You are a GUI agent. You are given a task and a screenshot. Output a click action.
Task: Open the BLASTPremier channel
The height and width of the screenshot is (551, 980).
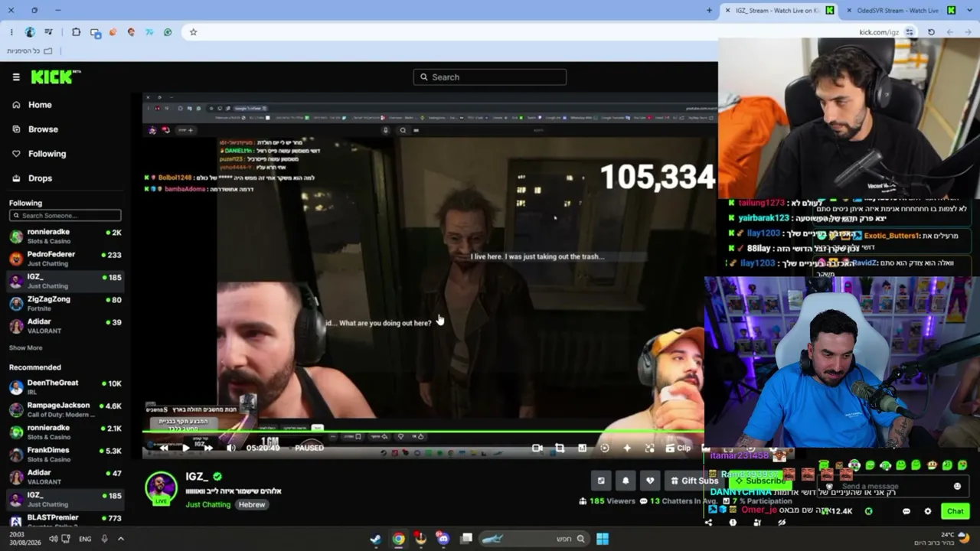pos(65,520)
